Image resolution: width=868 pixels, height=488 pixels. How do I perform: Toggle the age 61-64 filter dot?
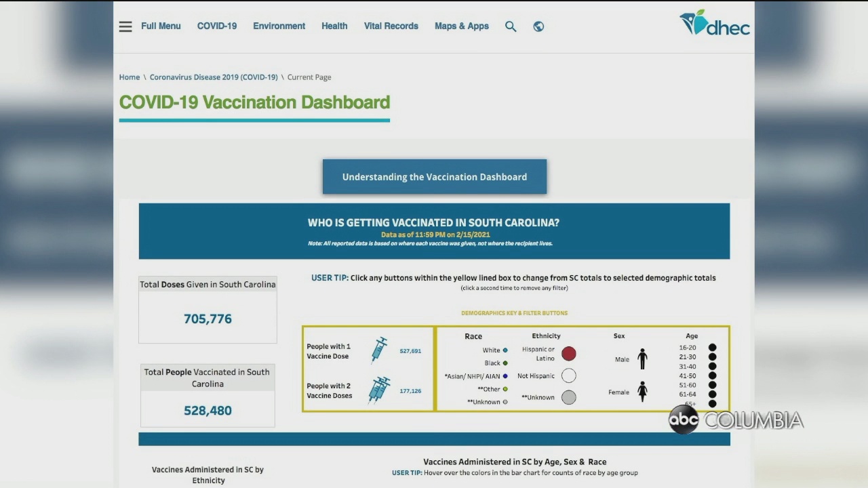pos(712,394)
